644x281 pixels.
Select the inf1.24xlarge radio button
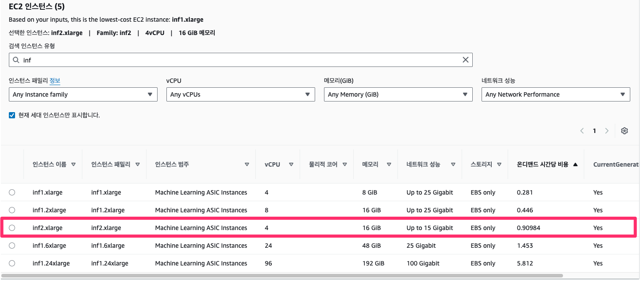(12, 263)
